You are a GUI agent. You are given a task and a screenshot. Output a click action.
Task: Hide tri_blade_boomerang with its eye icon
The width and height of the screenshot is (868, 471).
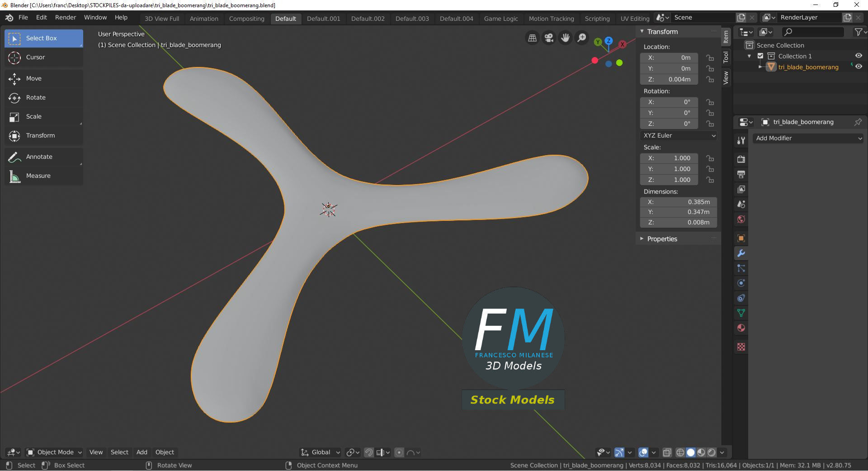(x=859, y=67)
